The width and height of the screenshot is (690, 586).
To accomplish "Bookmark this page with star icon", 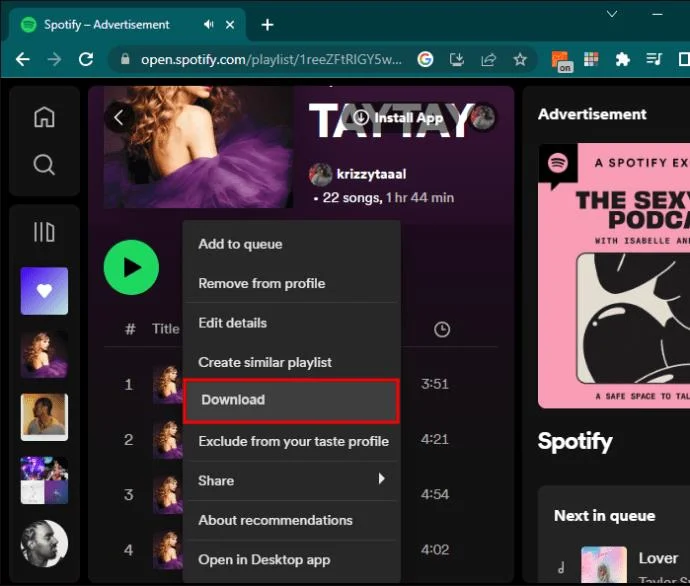I will pos(520,59).
